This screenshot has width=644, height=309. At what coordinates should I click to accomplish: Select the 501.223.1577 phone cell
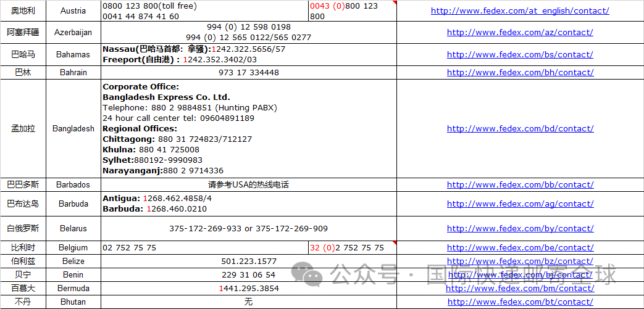tap(249, 262)
